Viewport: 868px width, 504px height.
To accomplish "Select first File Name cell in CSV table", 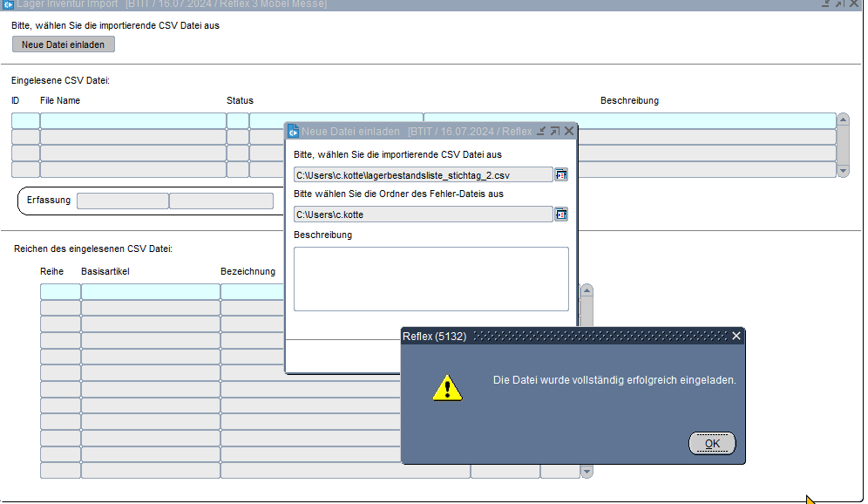I will pyautogui.click(x=132, y=120).
